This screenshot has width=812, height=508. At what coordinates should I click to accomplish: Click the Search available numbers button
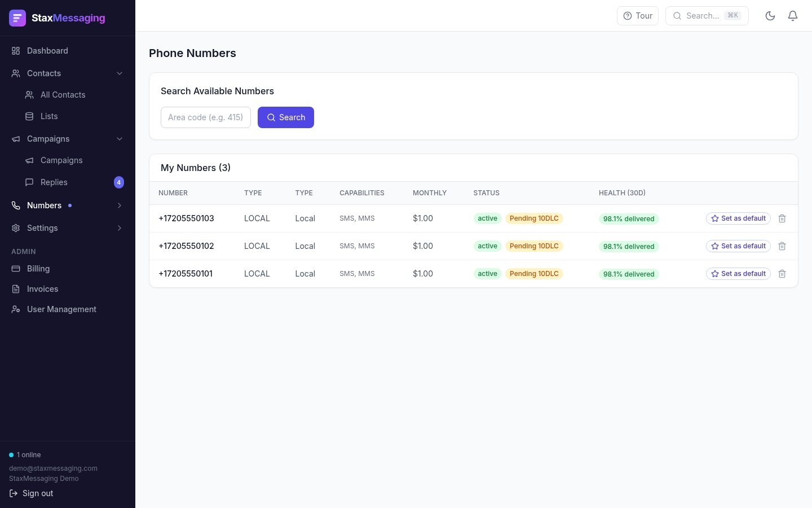click(x=286, y=117)
